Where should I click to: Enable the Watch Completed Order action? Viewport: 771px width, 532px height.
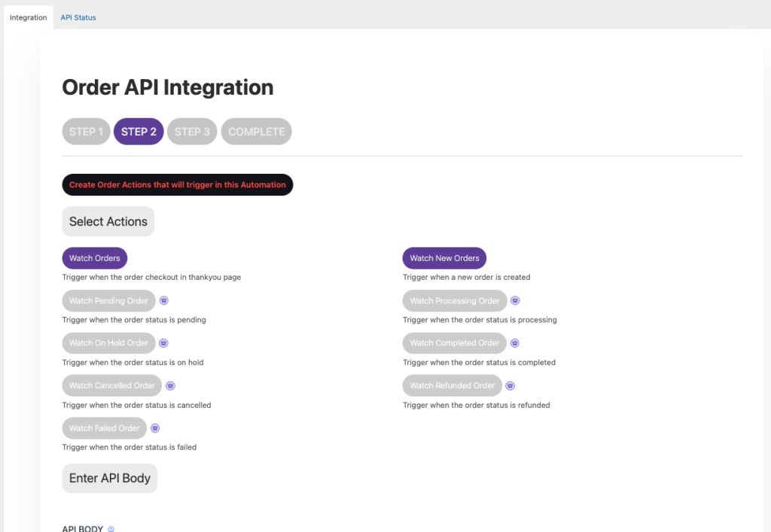pyautogui.click(x=454, y=343)
